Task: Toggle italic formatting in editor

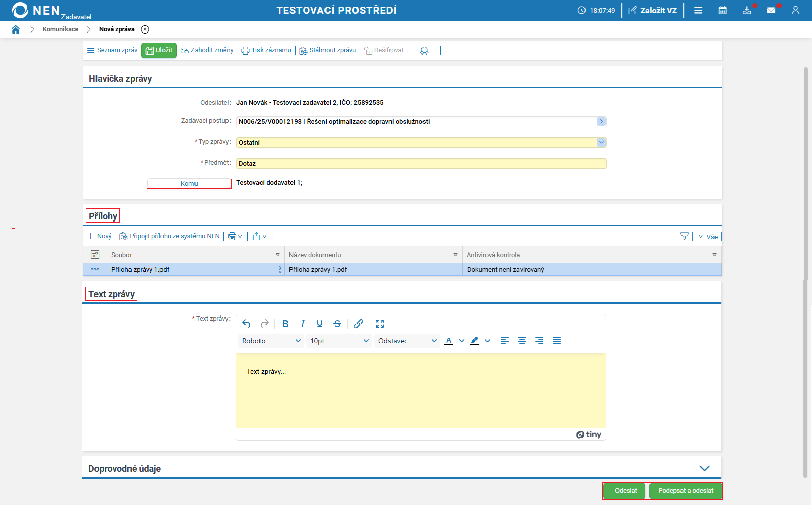Action: 303,324
